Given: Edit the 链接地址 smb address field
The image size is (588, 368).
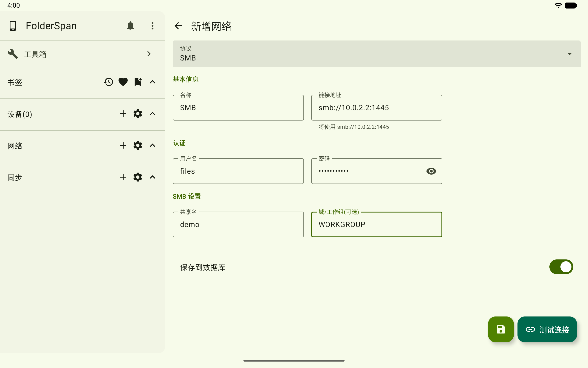Looking at the screenshot, I should (377, 108).
